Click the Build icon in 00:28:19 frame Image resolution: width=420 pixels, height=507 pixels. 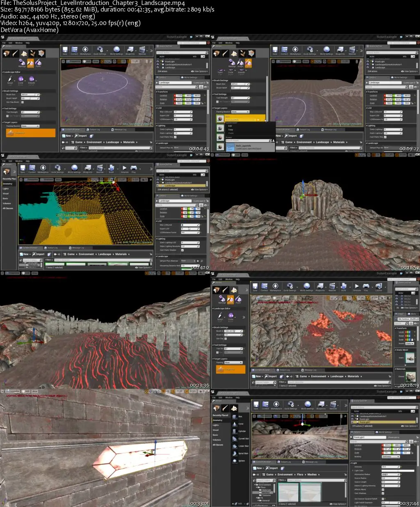[344, 287]
